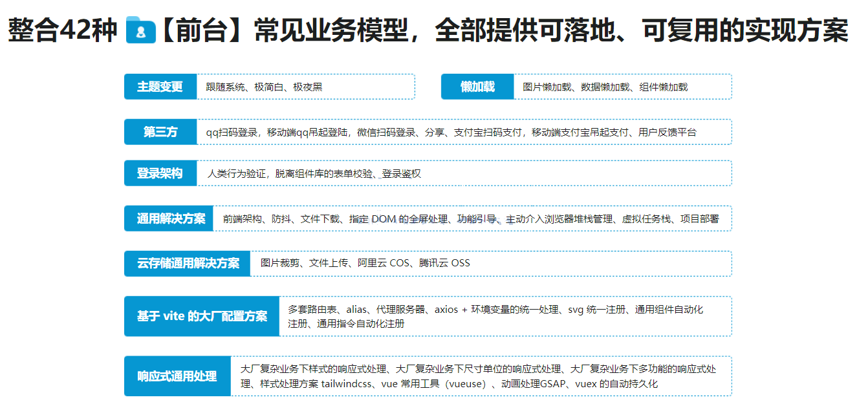The width and height of the screenshot is (868, 415).
Task: Select the 通用解决方案 blue label
Action: click(x=171, y=218)
